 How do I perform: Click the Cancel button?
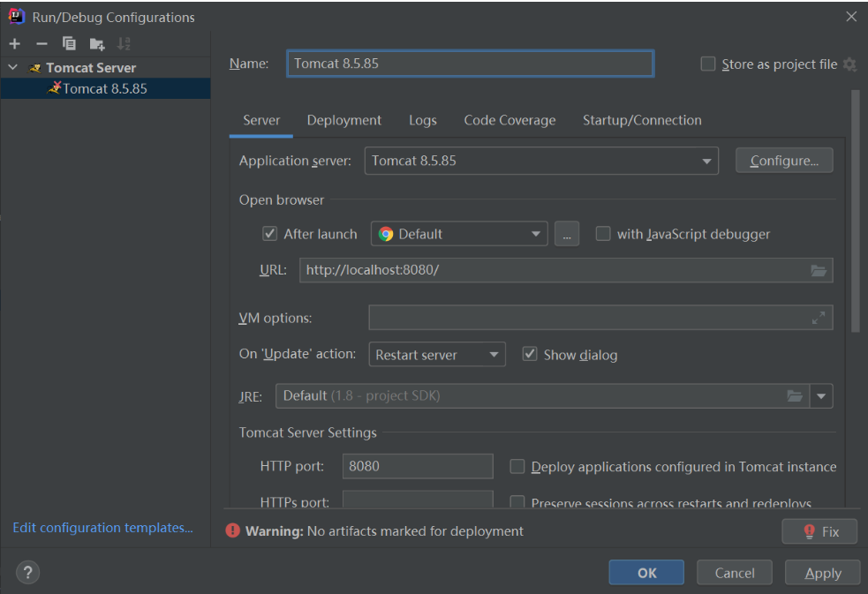(x=735, y=573)
